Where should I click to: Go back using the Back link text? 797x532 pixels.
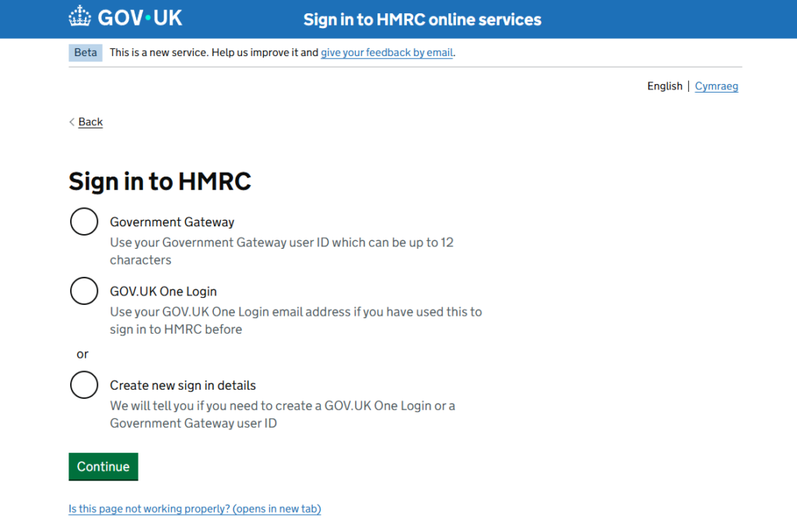[x=90, y=122]
